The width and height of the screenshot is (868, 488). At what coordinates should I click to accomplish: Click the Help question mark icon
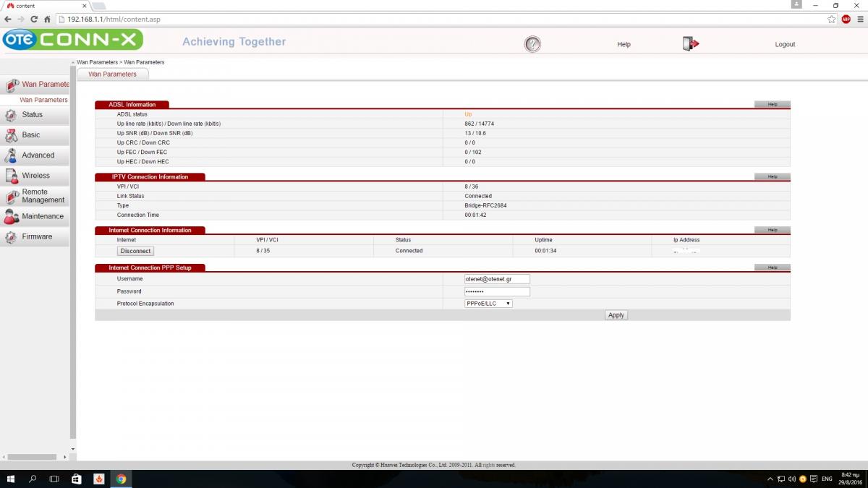pos(532,44)
